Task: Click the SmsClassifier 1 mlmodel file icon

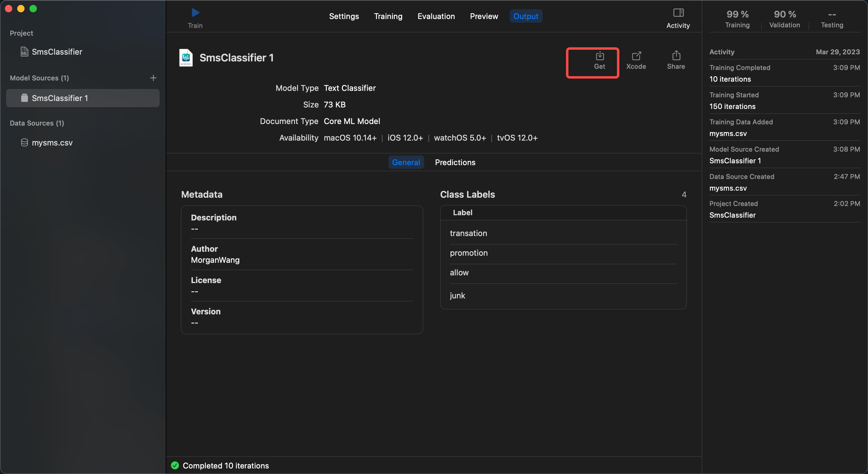Action: [186, 58]
